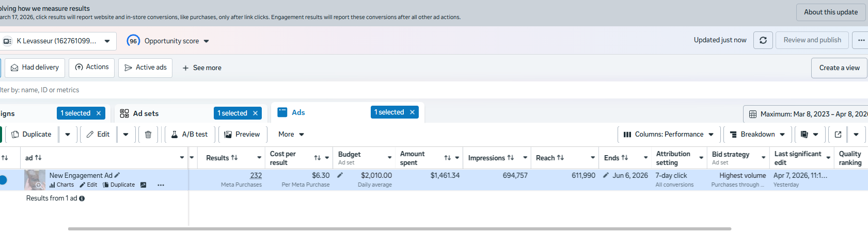Edit the budget with the pencil icon

[340, 175]
